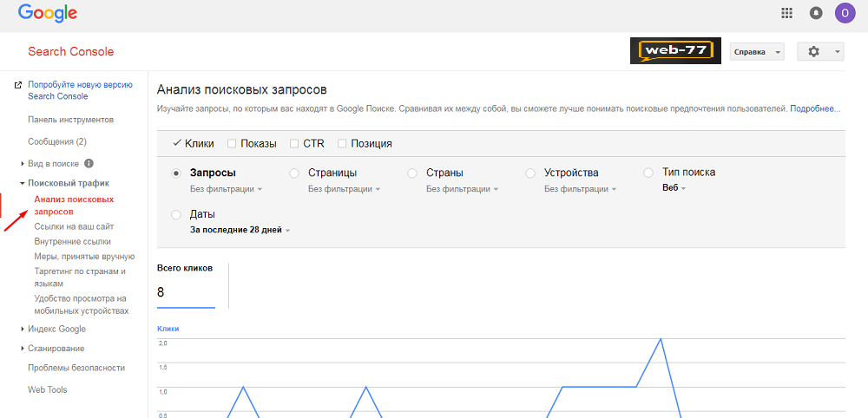Open Проблемы безопасности sidebar item
868x418 pixels.
click(x=76, y=368)
